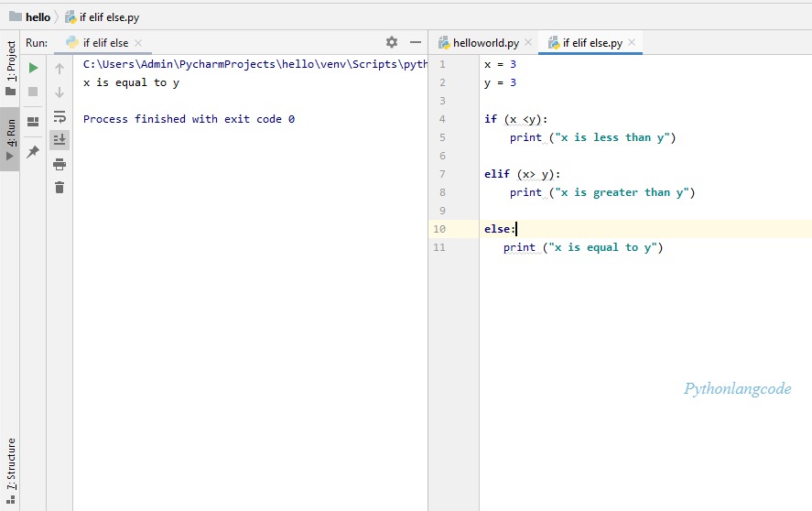Open the 7: Structure tool window tab
This screenshot has height=511, width=812.
coord(10,471)
